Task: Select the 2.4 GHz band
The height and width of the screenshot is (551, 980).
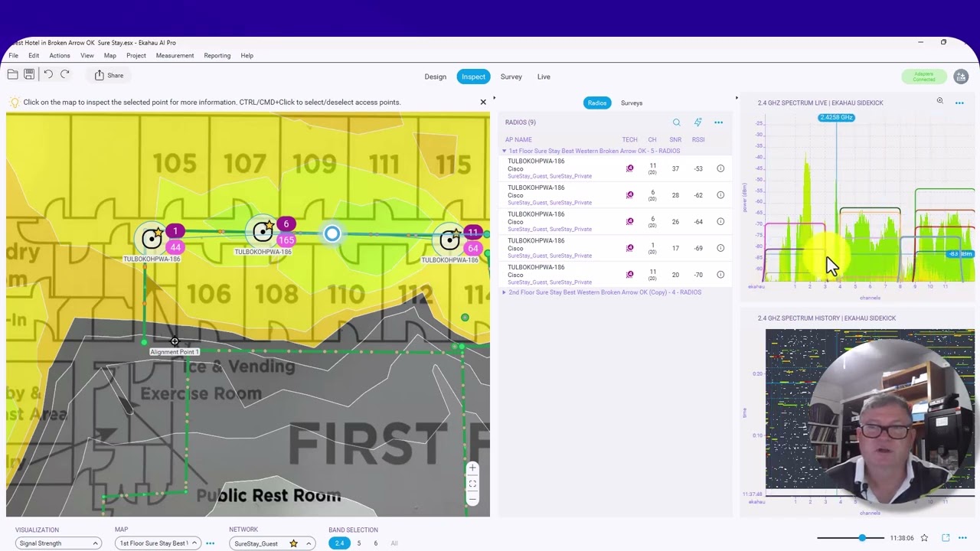Action: (x=339, y=543)
